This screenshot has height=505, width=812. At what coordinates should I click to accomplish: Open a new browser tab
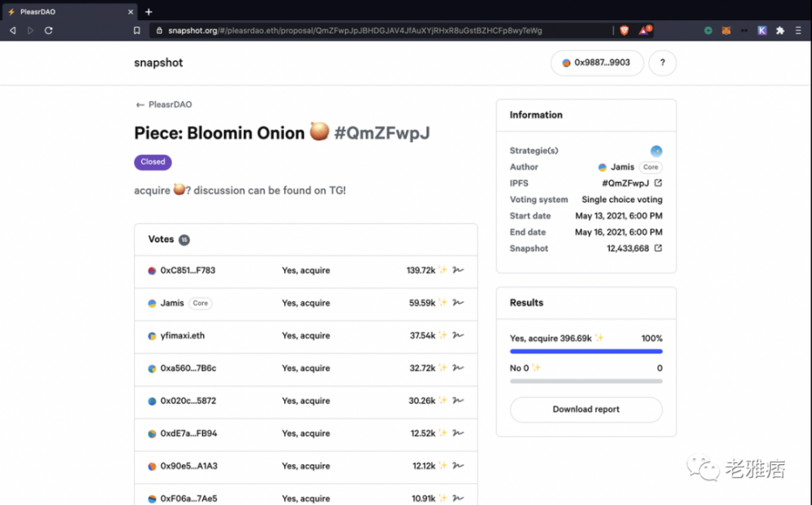[x=149, y=11]
